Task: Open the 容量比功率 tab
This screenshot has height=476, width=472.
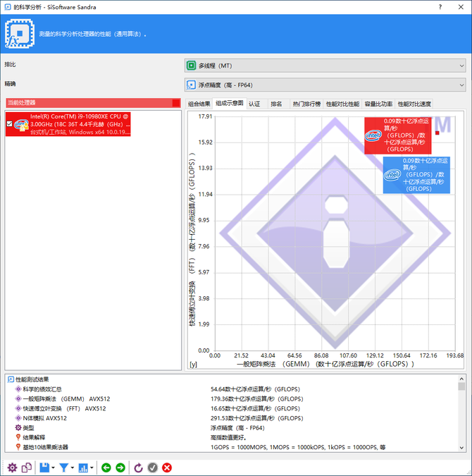Action: pyautogui.click(x=378, y=104)
